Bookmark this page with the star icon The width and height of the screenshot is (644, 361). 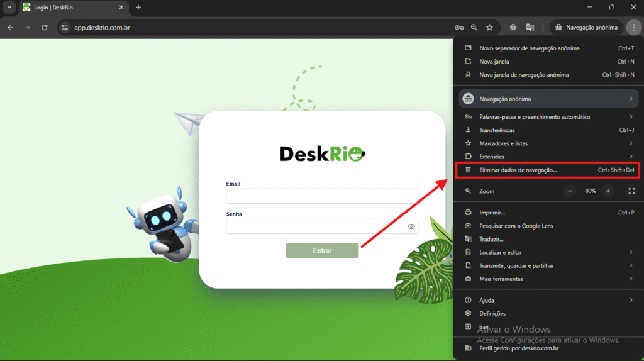coord(489,28)
